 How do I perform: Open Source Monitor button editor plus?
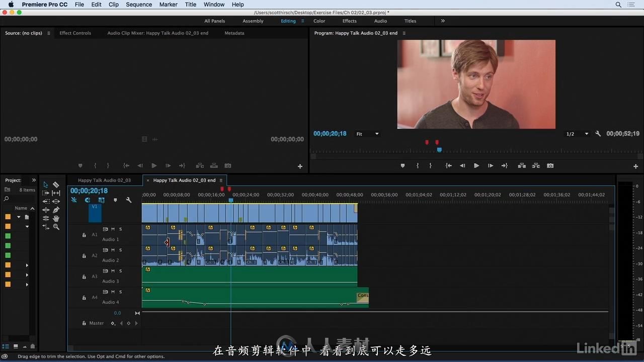pos(300,166)
